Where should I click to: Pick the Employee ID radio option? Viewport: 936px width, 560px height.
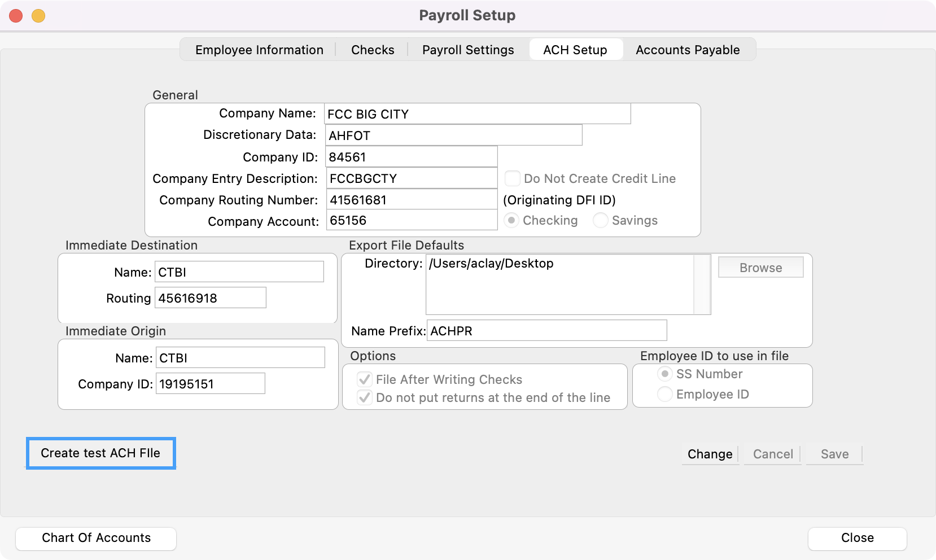665,394
